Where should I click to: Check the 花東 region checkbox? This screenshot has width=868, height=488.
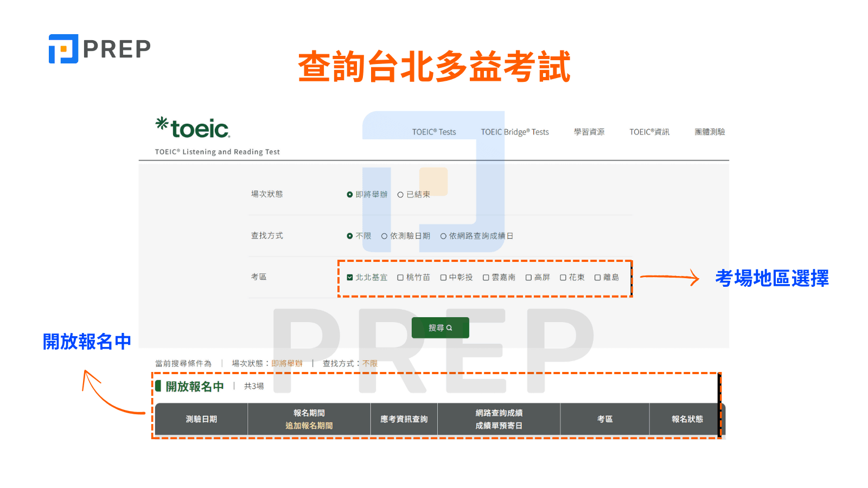pos(563,277)
